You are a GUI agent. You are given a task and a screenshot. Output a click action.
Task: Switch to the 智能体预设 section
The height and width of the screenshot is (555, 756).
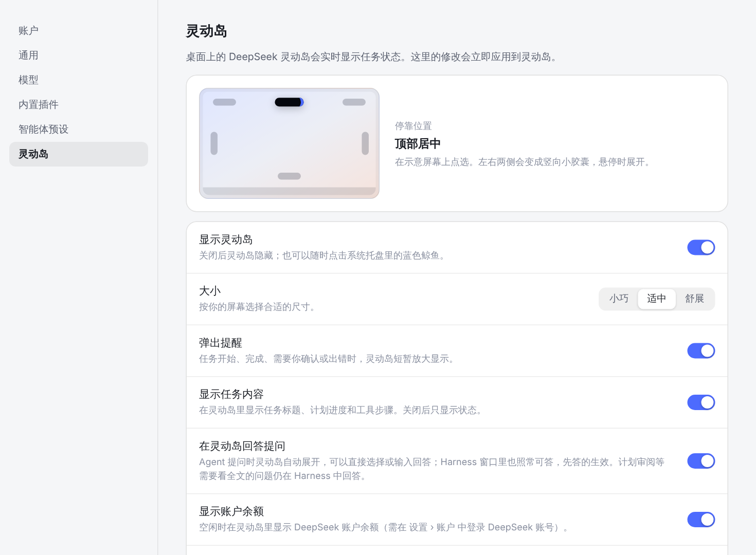click(x=78, y=129)
